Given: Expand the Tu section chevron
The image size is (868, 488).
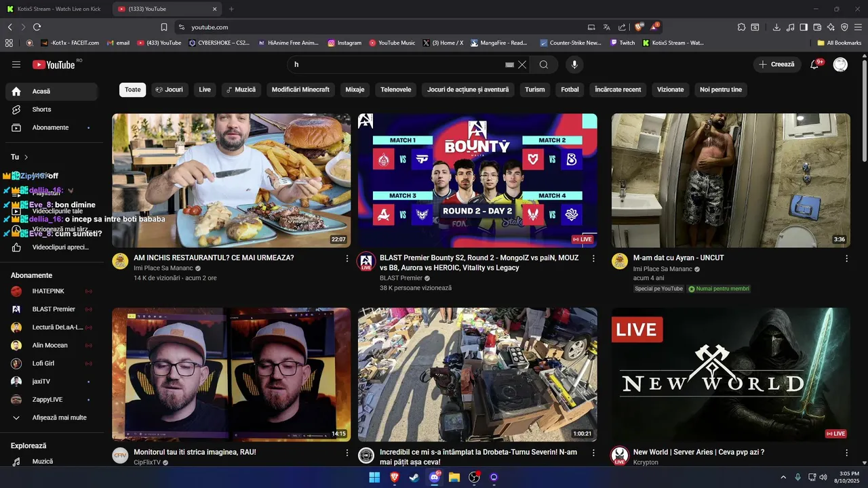Looking at the screenshot, I should (26, 157).
